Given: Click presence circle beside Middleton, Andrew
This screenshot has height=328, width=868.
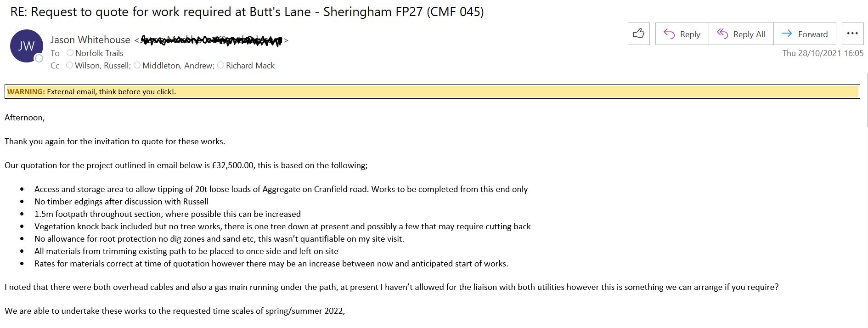Looking at the screenshot, I should point(137,65).
